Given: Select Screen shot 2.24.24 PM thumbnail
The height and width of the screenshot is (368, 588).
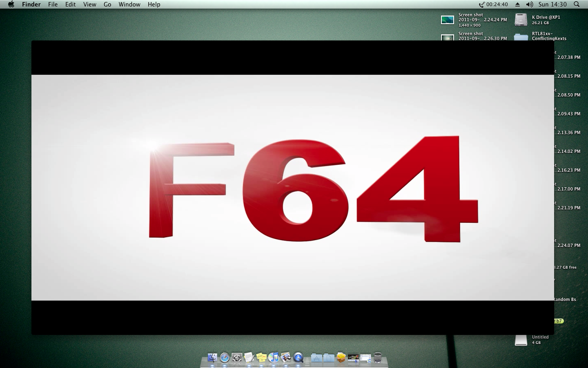Looking at the screenshot, I should pyautogui.click(x=448, y=20).
